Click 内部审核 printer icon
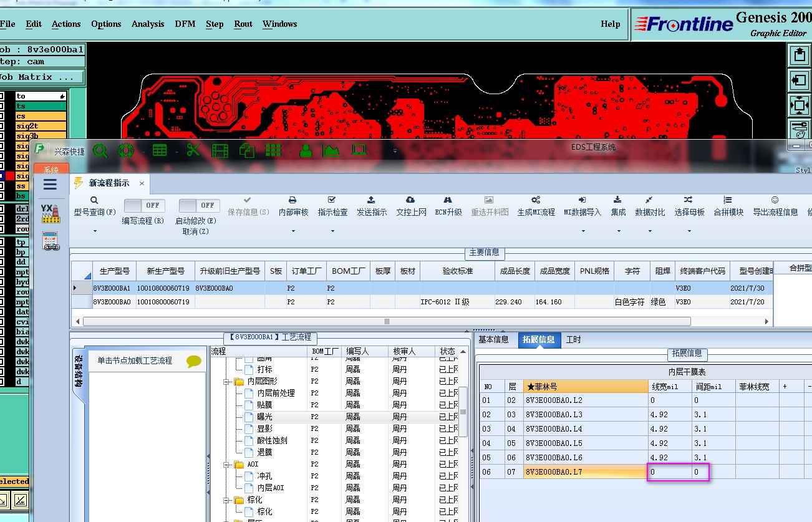Screen dimensions: 812x522 [292, 200]
